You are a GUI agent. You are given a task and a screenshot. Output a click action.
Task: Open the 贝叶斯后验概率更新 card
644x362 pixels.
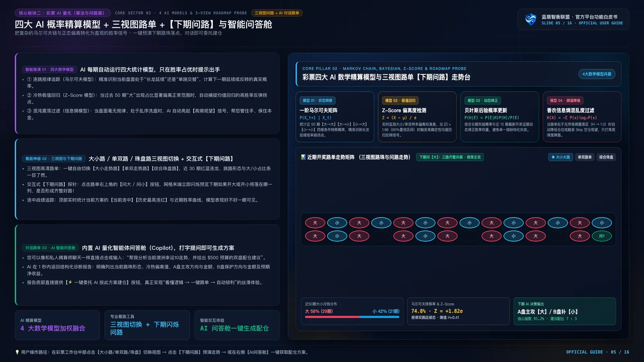pos(500,117)
